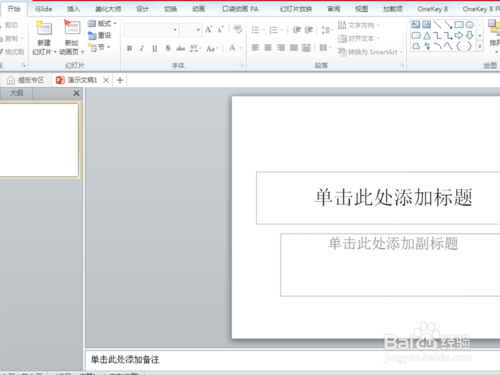The height and width of the screenshot is (375, 500).
Task: Click the 单击此处添加标题 title placeholder
Action: coord(393,197)
